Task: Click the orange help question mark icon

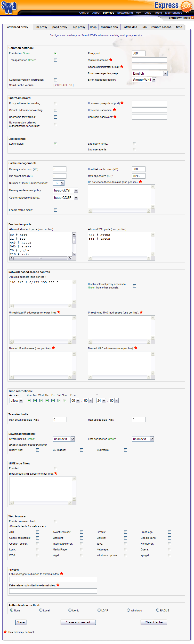Action: (192, 18)
